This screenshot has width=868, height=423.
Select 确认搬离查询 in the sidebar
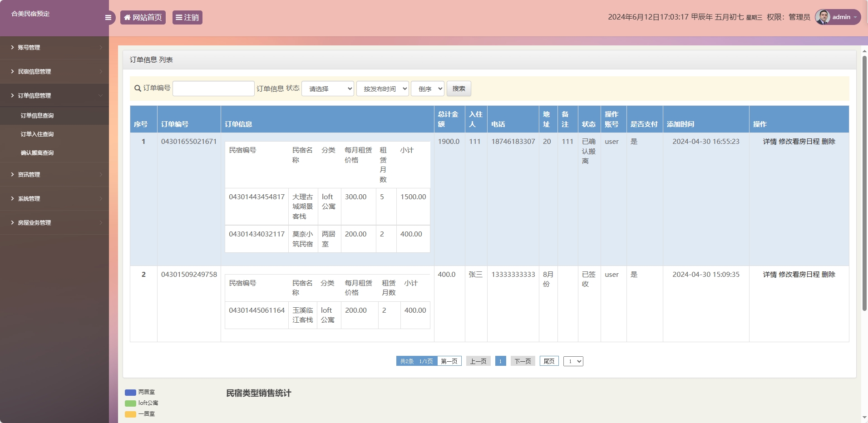36,152
